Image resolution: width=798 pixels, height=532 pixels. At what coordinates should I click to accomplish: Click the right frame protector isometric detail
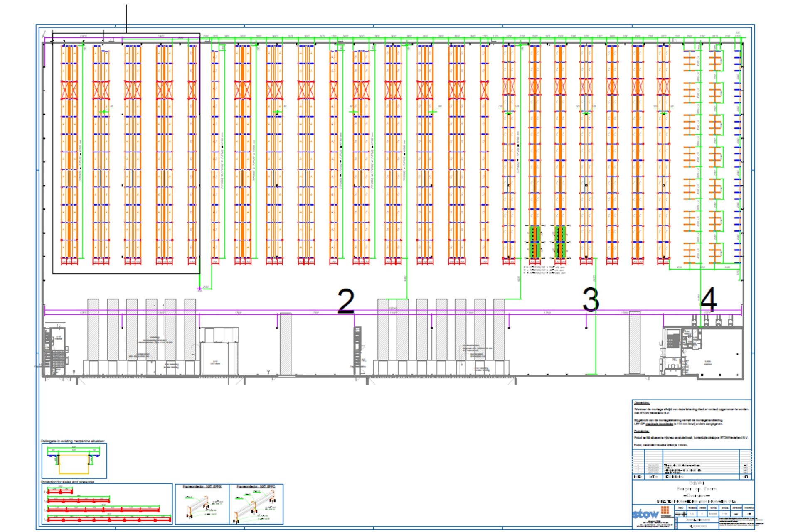(x=256, y=504)
